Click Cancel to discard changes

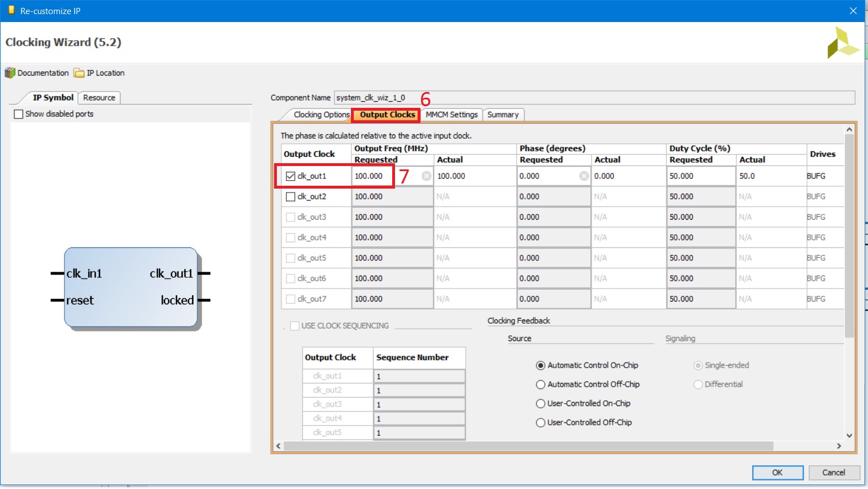pyautogui.click(x=833, y=473)
